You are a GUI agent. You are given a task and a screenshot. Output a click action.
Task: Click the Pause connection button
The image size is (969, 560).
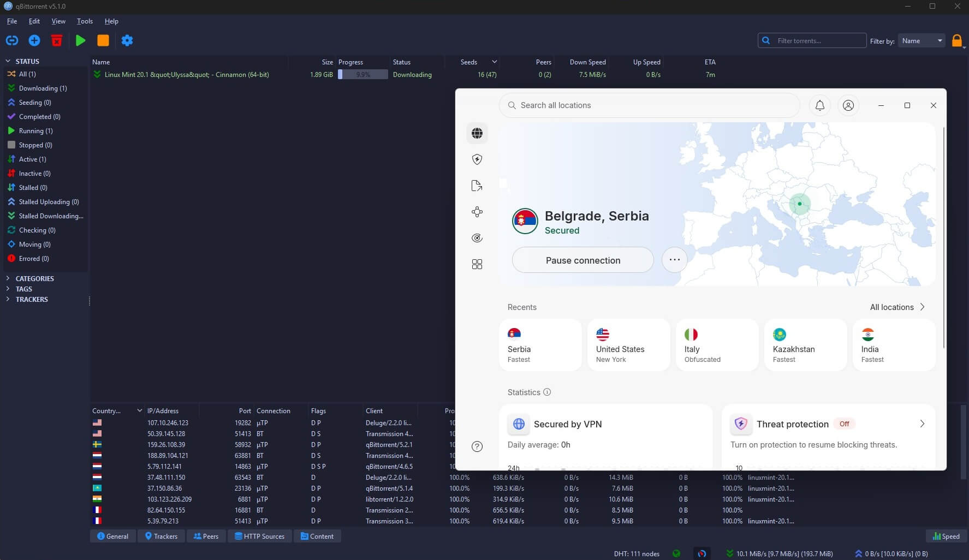583,260
